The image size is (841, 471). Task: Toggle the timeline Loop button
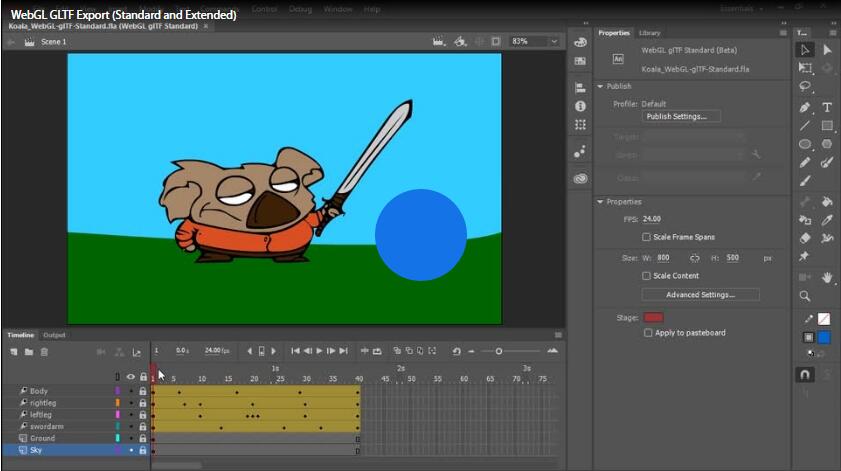(x=378, y=351)
